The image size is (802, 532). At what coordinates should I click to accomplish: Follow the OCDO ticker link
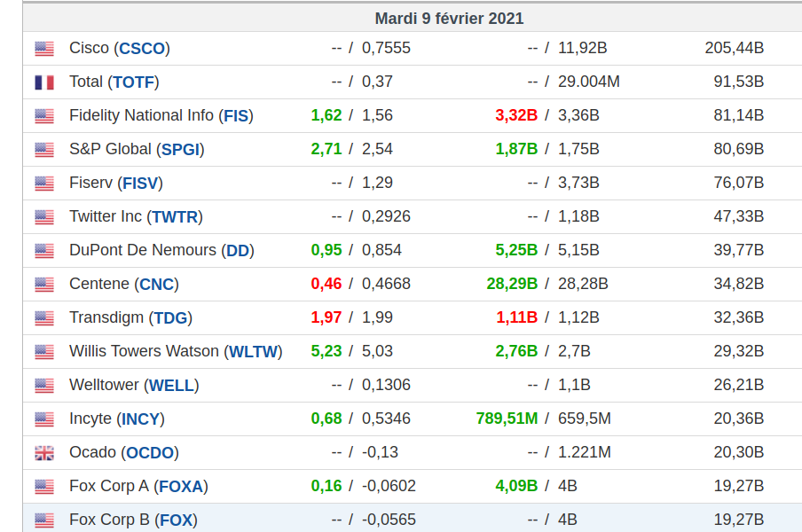tap(150, 453)
